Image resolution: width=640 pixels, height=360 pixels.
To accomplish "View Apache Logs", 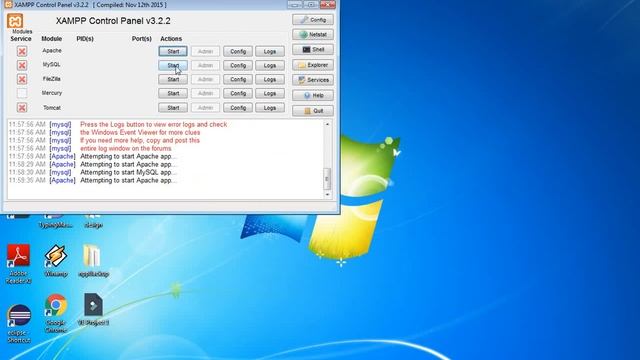I will (270, 51).
